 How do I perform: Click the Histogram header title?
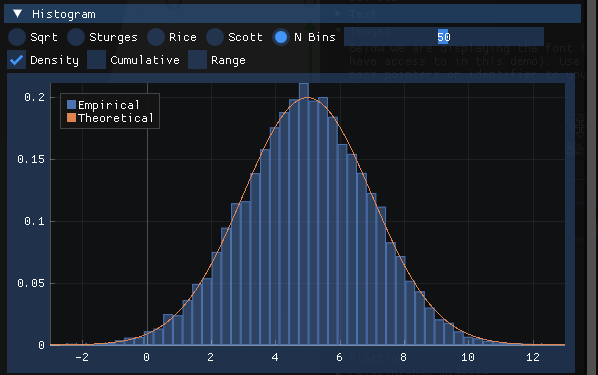(64, 14)
